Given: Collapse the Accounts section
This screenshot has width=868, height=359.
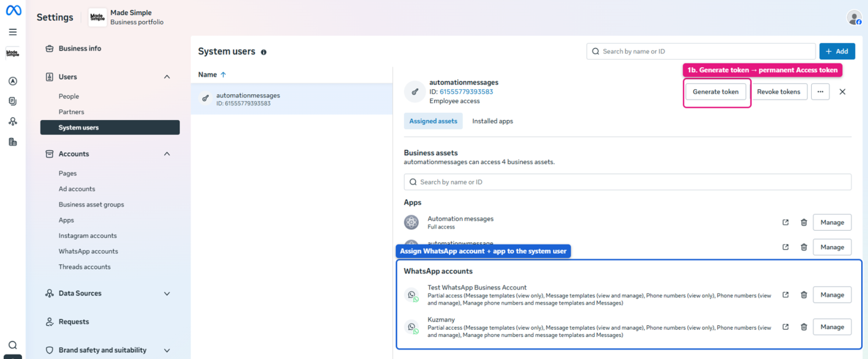Looking at the screenshot, I should point(167,154).
